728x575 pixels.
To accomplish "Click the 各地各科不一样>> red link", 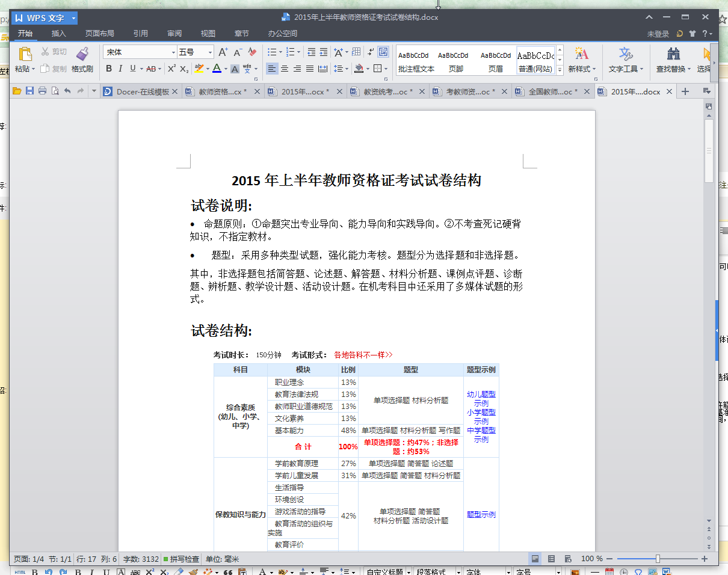I will point(363,355).
